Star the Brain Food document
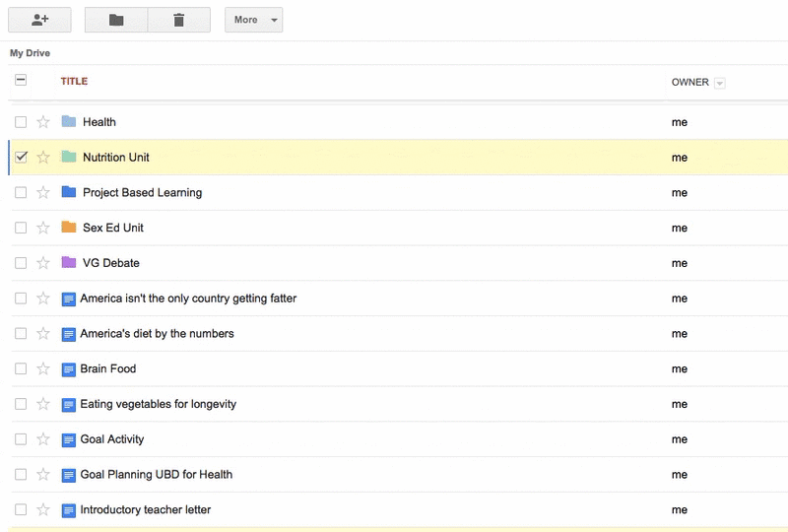The image size is (788, 532). coord(43,368)
